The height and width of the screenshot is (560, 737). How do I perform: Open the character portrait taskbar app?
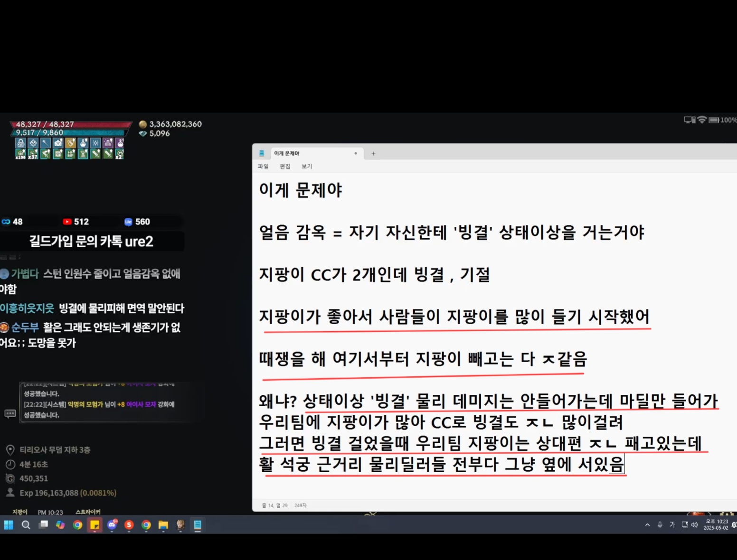point(180,524)
